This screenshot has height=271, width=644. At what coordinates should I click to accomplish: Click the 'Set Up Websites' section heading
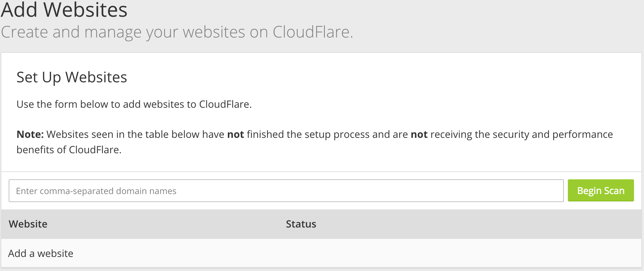[72, 77]
